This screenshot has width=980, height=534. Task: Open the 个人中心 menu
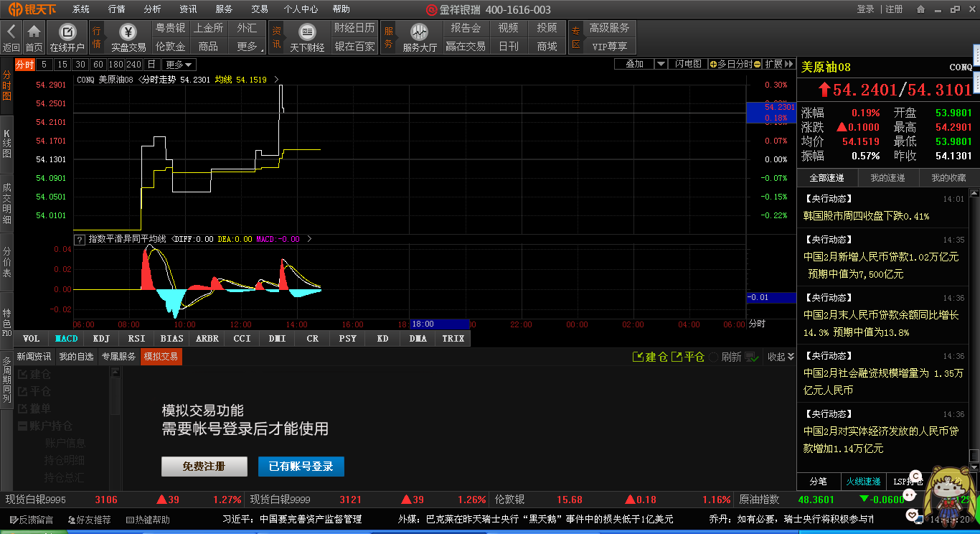(301, 9)
